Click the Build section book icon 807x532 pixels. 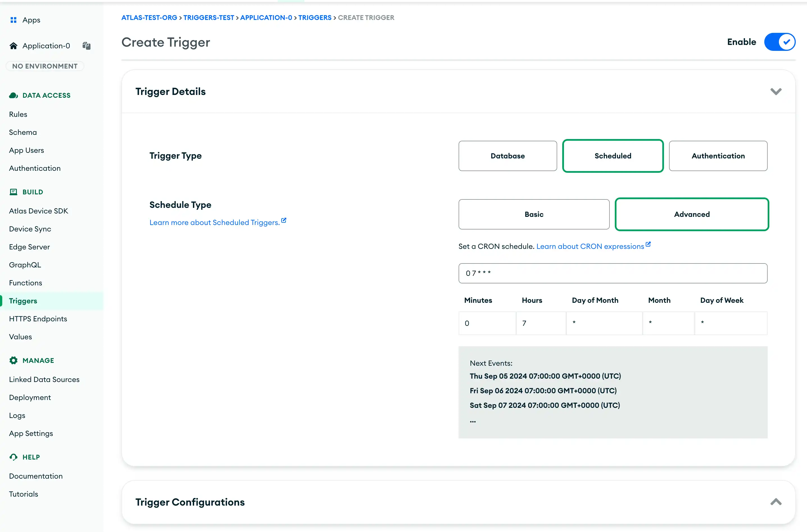pos(13,192)
